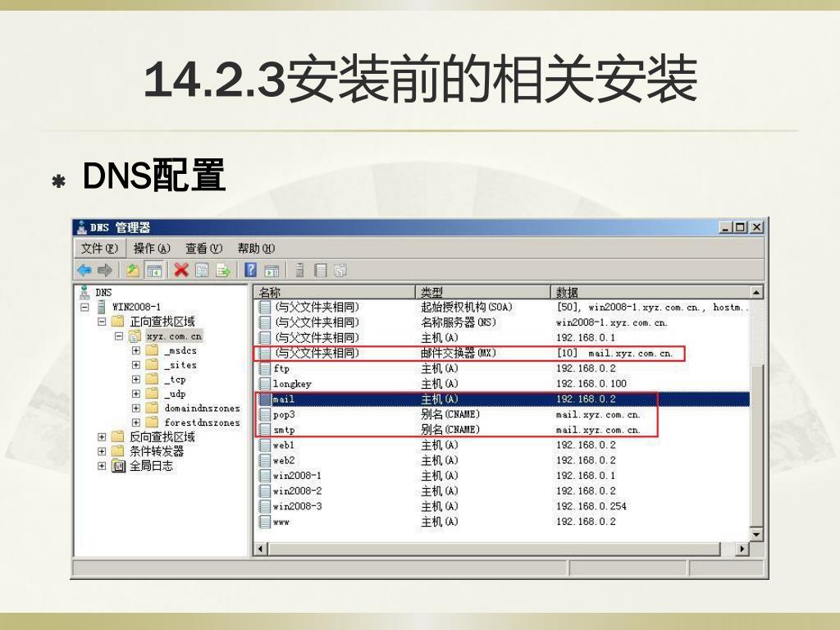Click the DNS Manager title bar icon

point(81,227)
